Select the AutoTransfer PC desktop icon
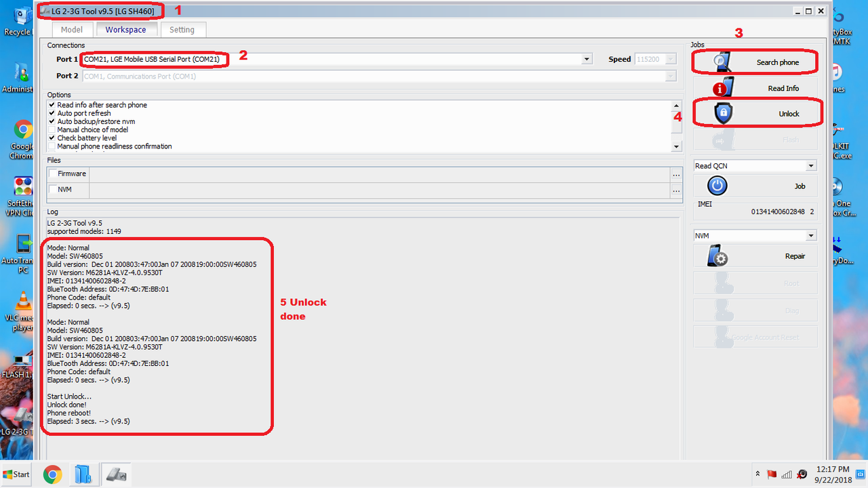 pos(22,254)
